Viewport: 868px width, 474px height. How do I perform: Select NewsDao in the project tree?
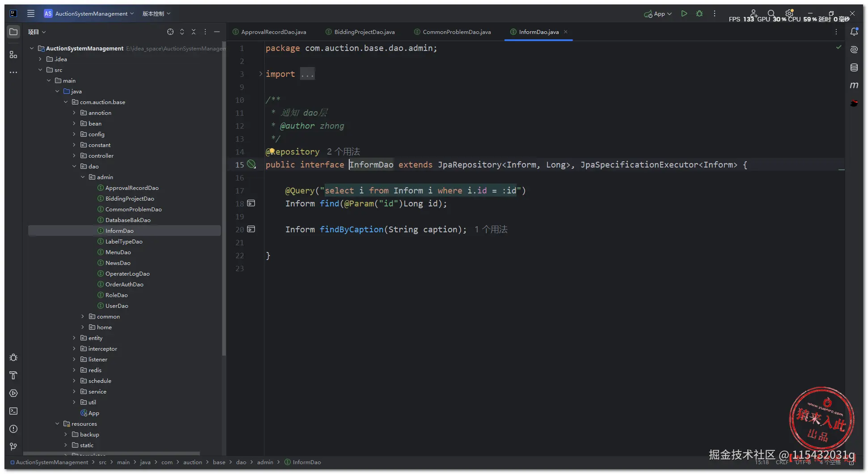click(x=118, y=263)
